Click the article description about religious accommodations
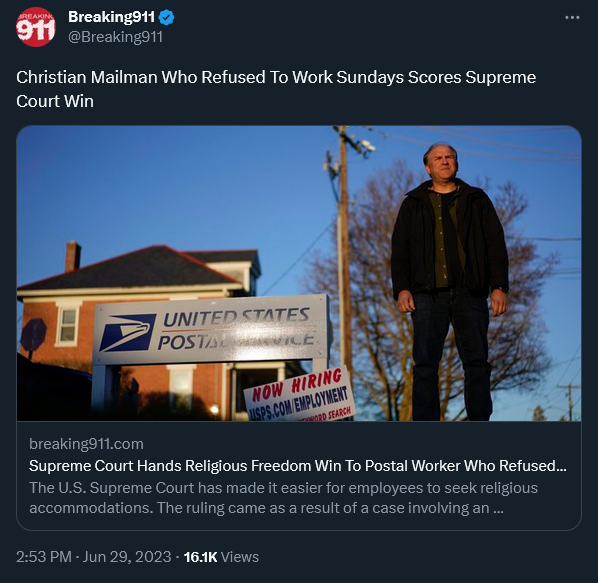 pyautogui.click(x=283, y=498)
